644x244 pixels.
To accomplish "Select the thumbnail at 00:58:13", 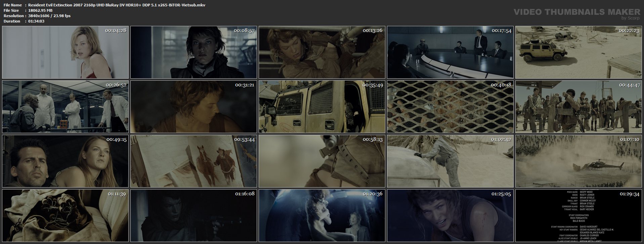I will click(322, 161).
